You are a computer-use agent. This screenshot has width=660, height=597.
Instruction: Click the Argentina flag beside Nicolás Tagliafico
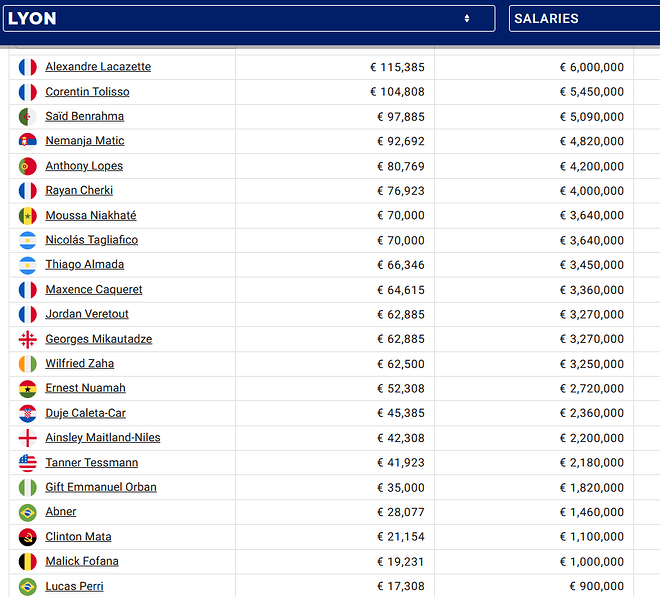(x=28, y=240)
